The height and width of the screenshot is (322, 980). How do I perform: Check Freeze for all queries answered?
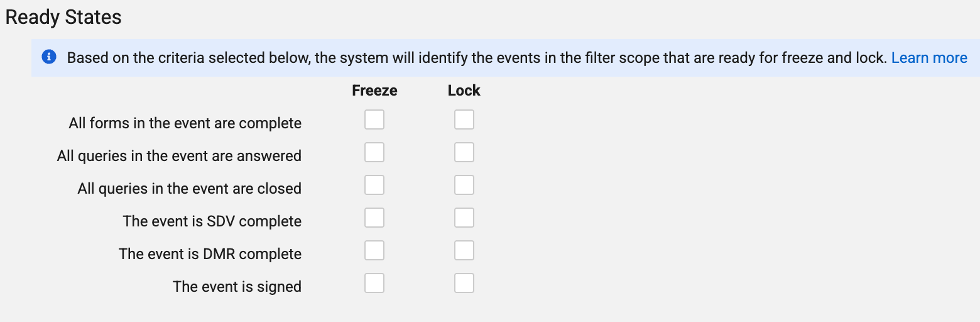374,152
